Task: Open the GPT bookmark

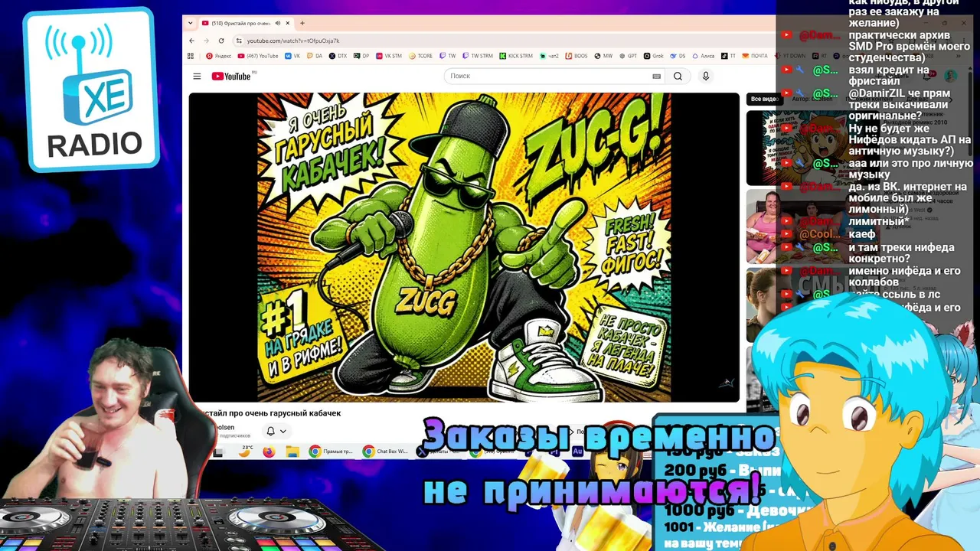Action: tap(628, 56)
